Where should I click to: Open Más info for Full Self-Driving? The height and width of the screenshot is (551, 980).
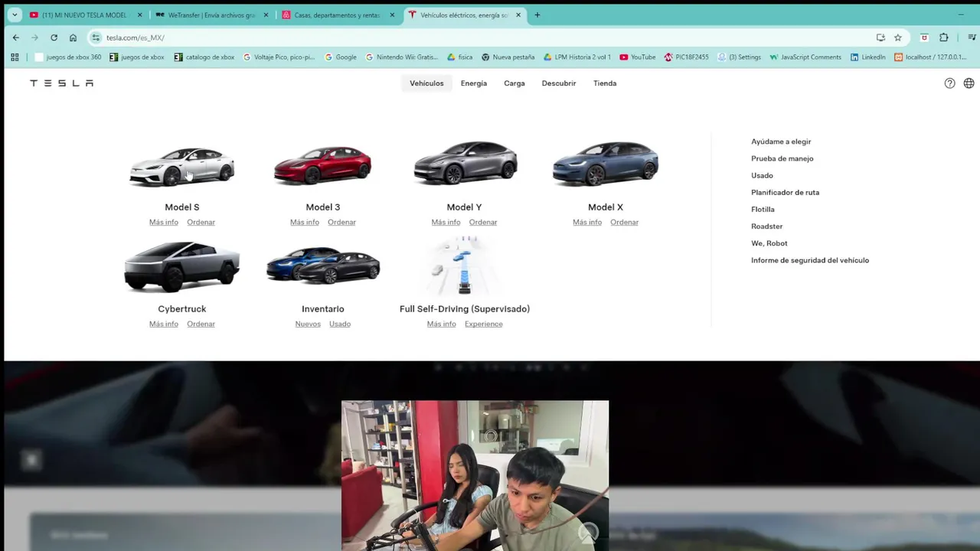point(441,324)
